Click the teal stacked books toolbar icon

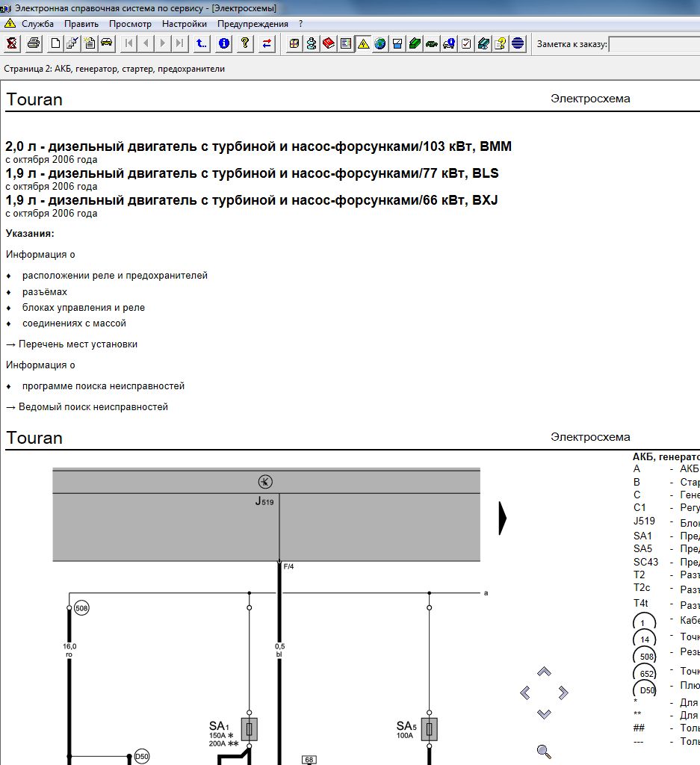coord(483,43)
